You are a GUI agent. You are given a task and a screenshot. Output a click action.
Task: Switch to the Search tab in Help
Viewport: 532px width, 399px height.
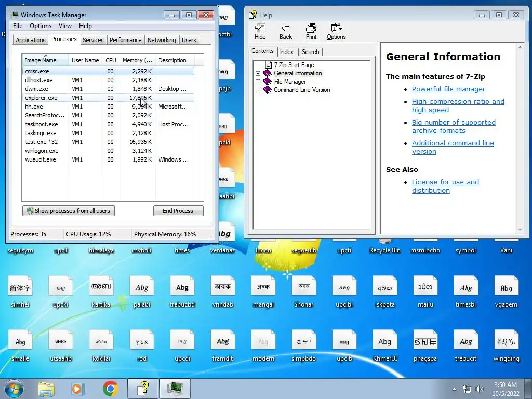[311, 52]
